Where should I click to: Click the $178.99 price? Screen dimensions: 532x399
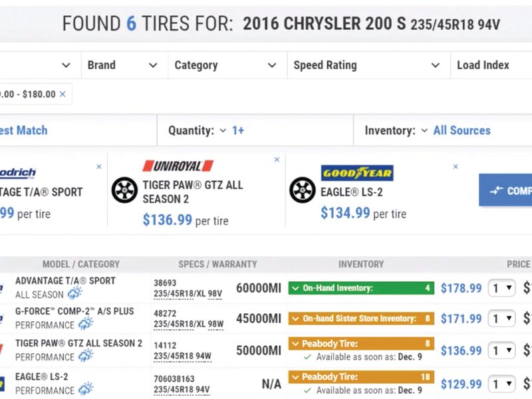[x=461, y=289]
